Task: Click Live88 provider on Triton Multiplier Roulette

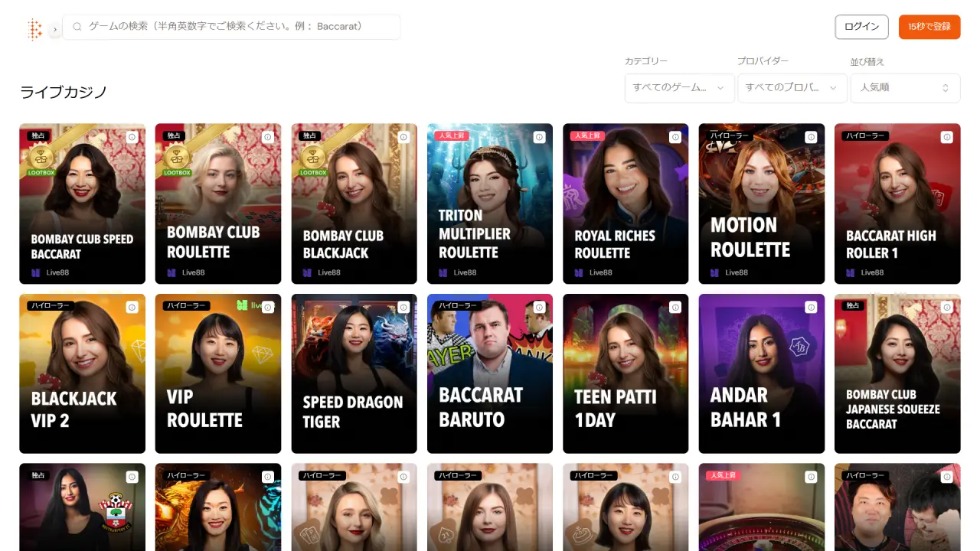Action: tap(458, 272)
